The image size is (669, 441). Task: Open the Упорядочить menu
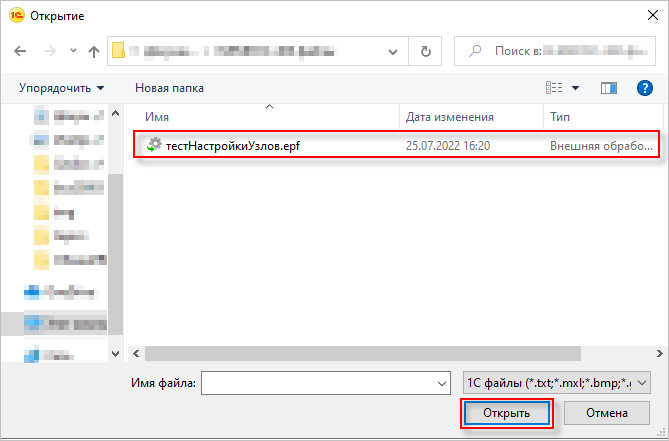pos(61,88)
